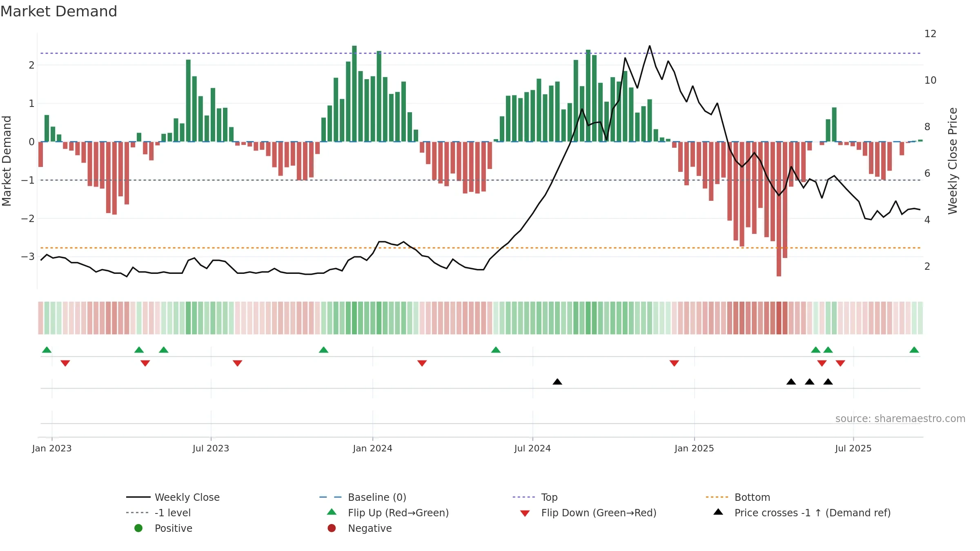
Task: Click the rotated Market Demand left axis title
Action: click(7, 161)
